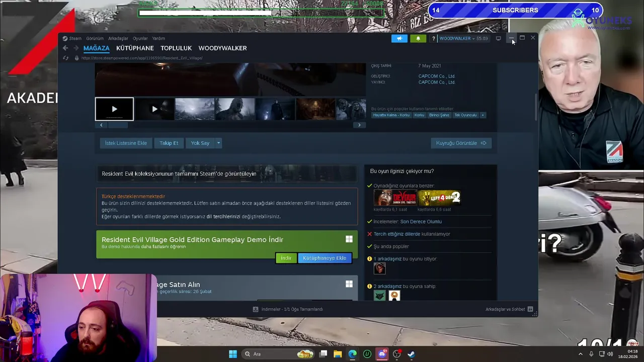
Task: Open the green notifications bell
Action: tap(418, 38)
